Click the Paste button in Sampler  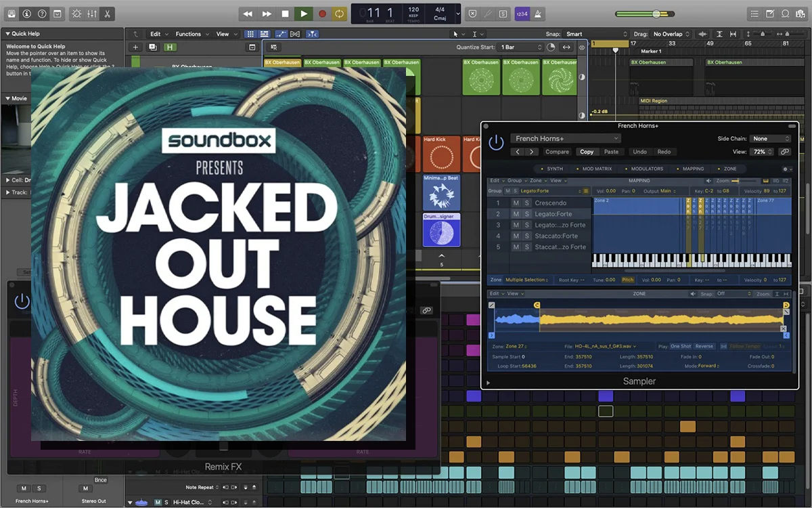pyautogui.click(x=611, y=152)
